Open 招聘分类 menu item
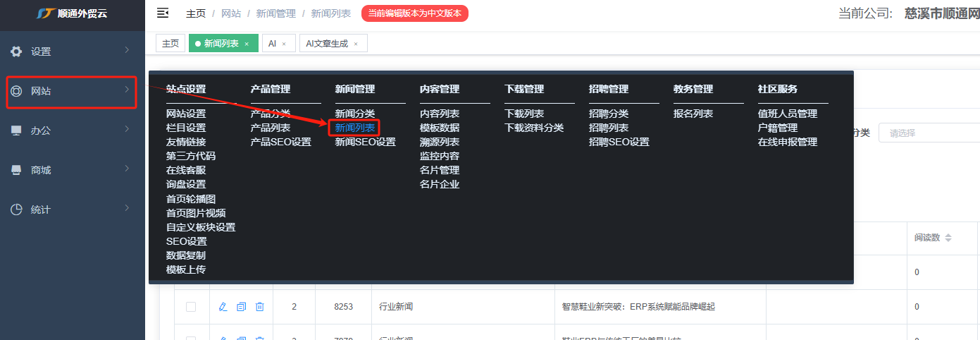The image size is (980, 340). [609, 114]
